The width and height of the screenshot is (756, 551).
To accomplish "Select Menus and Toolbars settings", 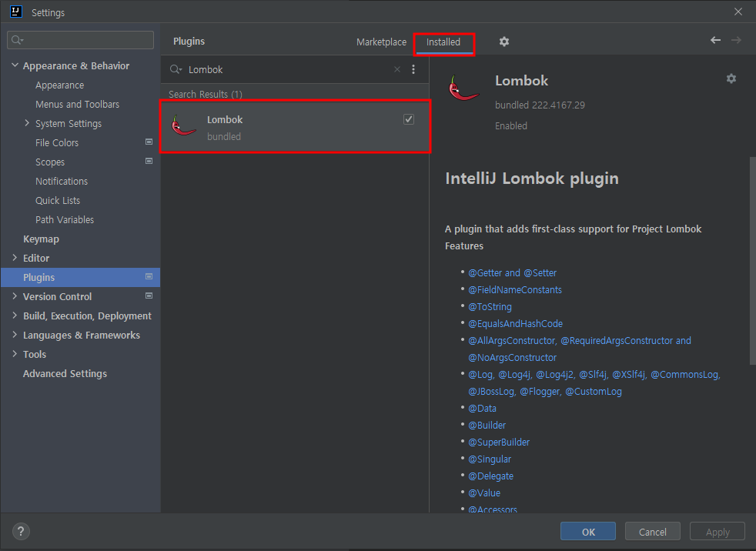I will (x=77, y=105).
